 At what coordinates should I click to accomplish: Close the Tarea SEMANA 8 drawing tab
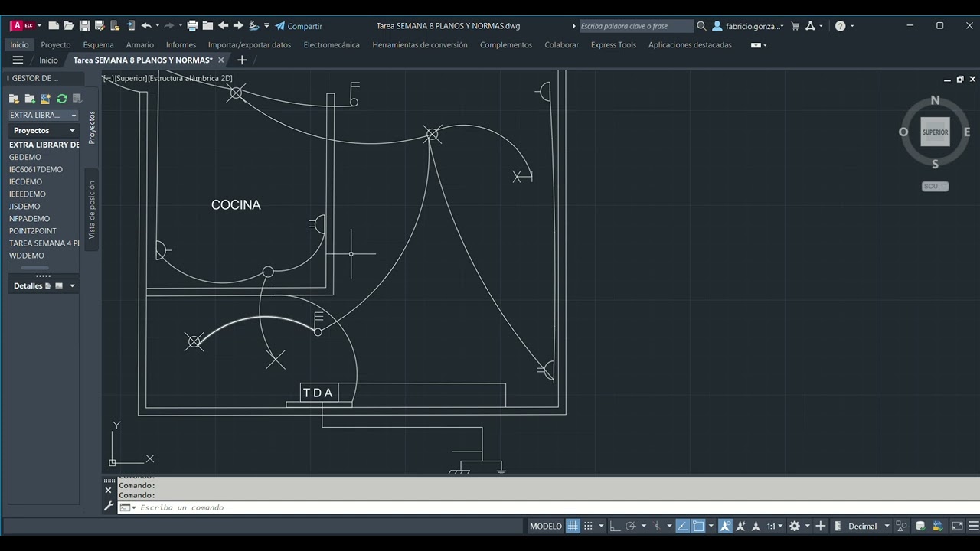(221, 60)
